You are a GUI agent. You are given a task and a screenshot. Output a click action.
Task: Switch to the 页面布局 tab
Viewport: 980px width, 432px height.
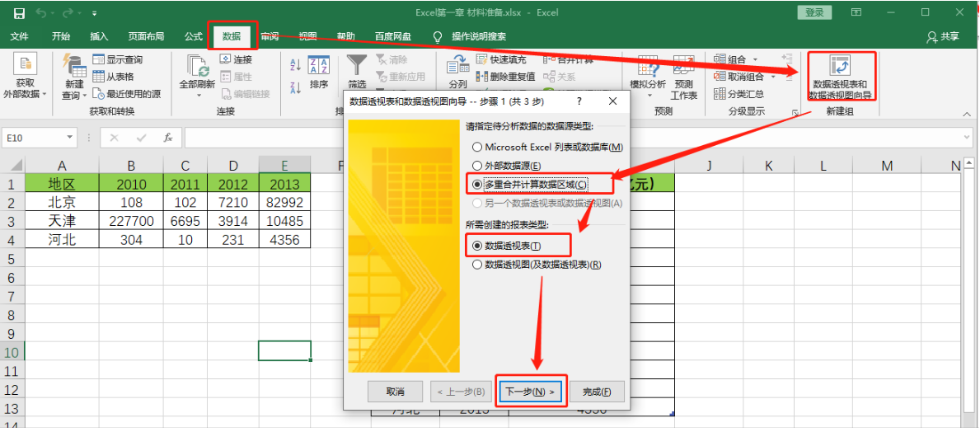point(146,37)
